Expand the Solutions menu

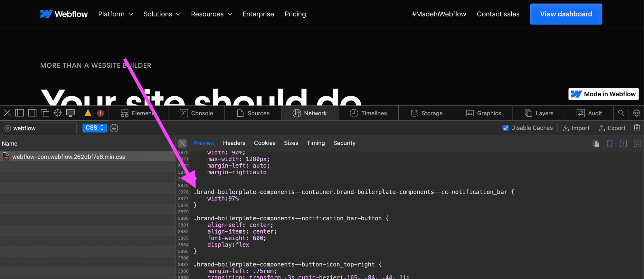162,14
